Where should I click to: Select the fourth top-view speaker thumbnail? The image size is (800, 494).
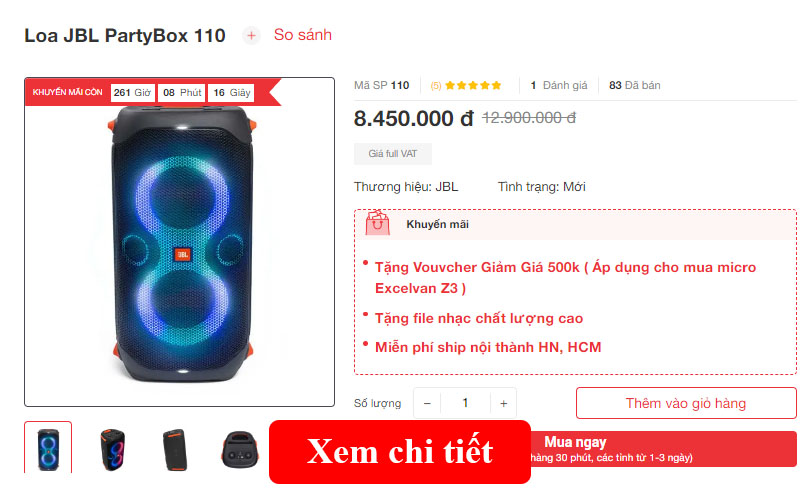240,449
